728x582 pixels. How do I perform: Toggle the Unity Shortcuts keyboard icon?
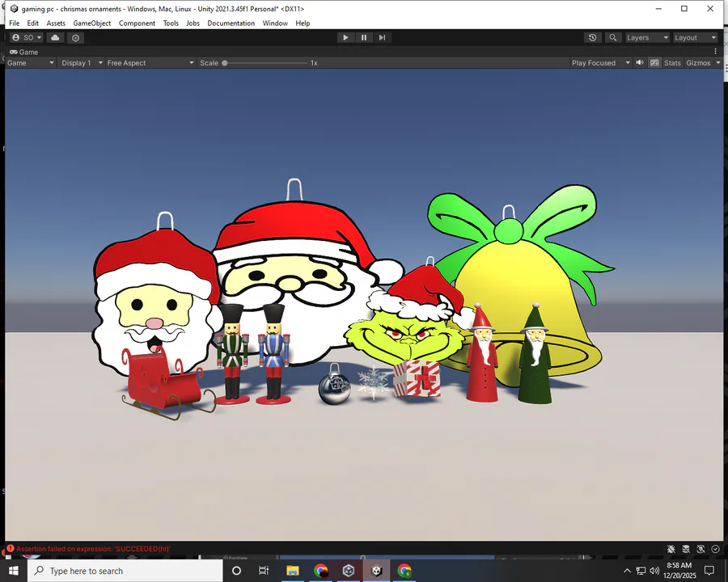point(654,63)
